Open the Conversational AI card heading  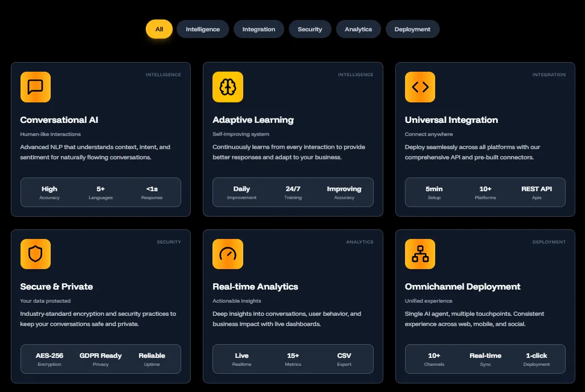pyautogui.click(x=58, y=120)
